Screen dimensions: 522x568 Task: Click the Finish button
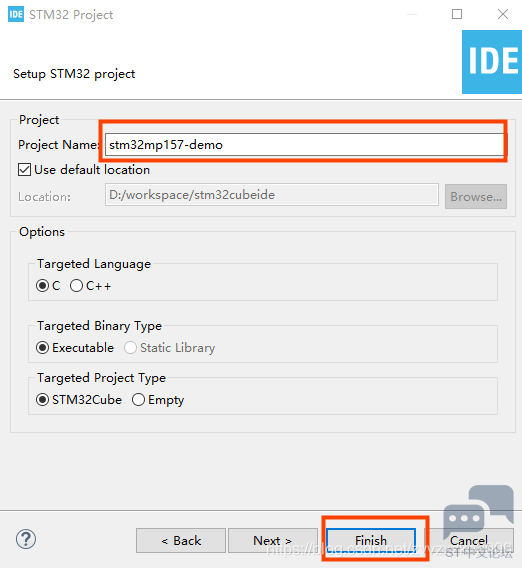(371, 540)
